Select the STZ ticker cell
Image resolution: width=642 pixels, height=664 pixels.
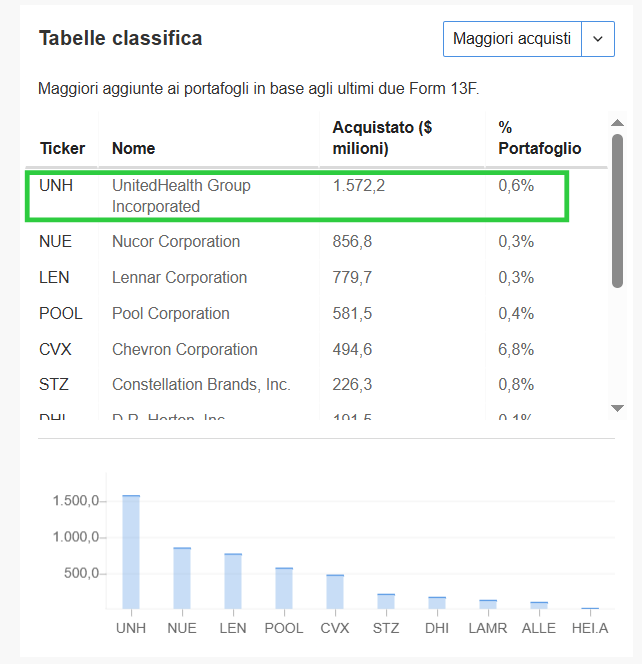tap(54, 385)
